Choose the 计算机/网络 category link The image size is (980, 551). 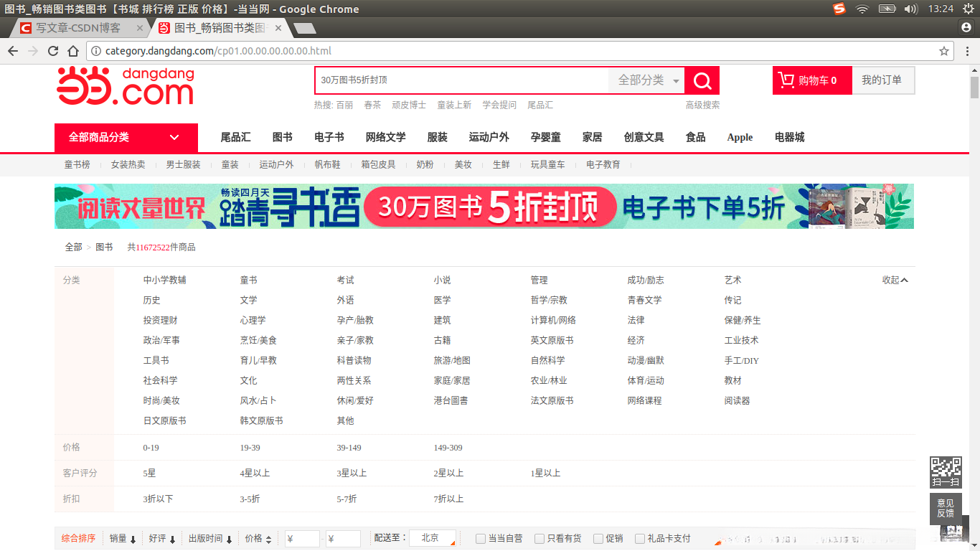[x=553, y=321]
